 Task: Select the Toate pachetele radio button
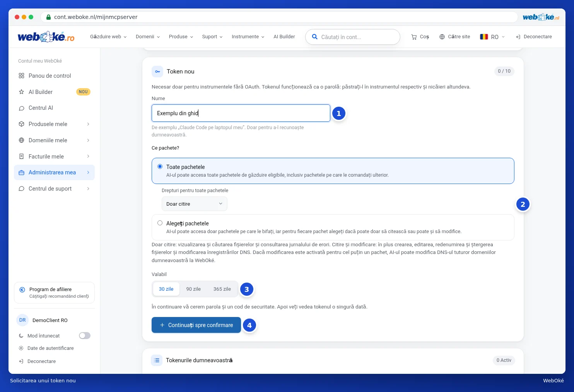pos(160,167)
